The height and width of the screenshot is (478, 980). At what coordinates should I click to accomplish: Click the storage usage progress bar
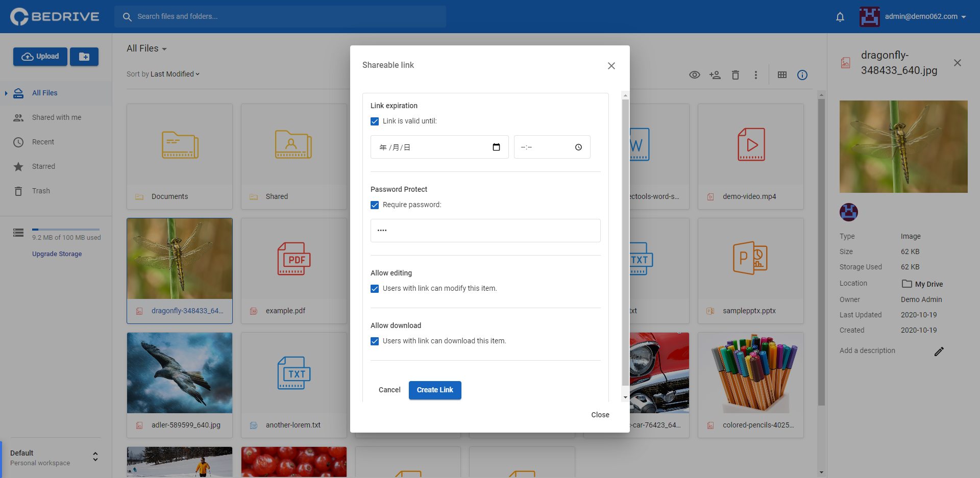(x=66, y=230)
